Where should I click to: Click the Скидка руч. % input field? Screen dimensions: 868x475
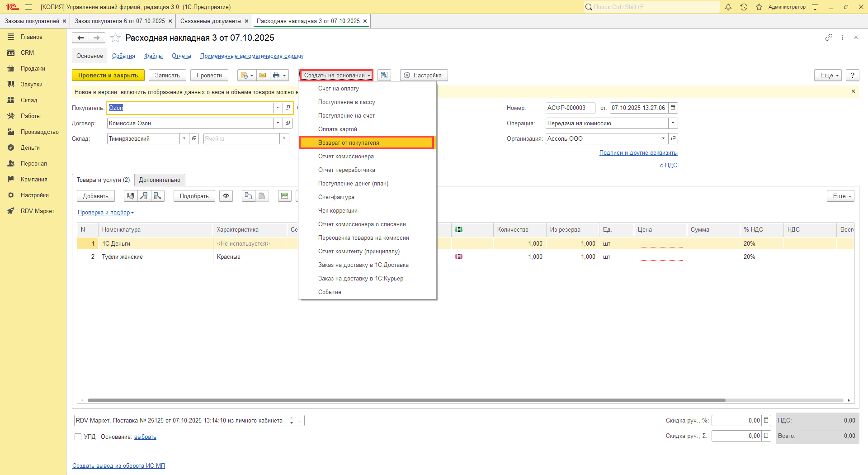coord(736,421)
